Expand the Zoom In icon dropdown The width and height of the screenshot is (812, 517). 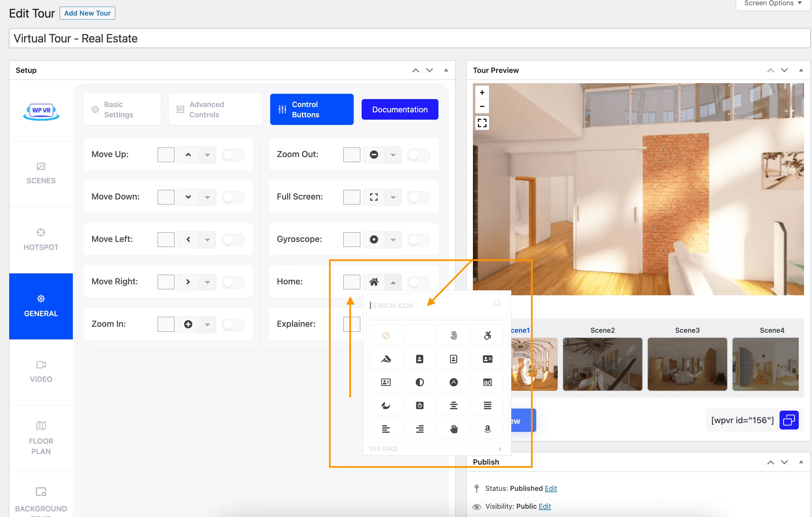[x=207, y=323]
